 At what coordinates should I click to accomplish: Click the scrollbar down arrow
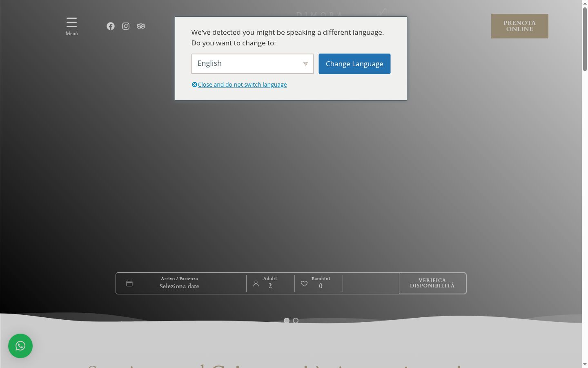coord(585,364)
